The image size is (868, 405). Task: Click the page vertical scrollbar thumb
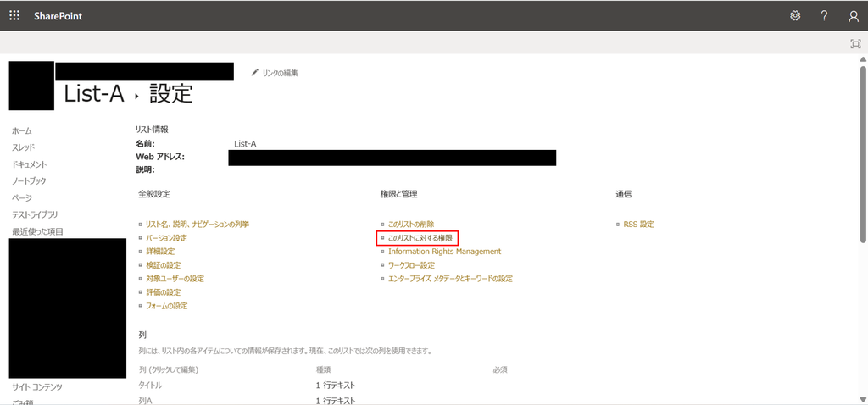(x=863, y=154)
